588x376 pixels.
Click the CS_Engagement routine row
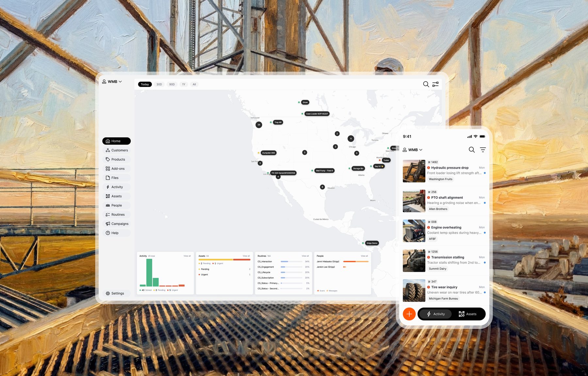point(283,267)
